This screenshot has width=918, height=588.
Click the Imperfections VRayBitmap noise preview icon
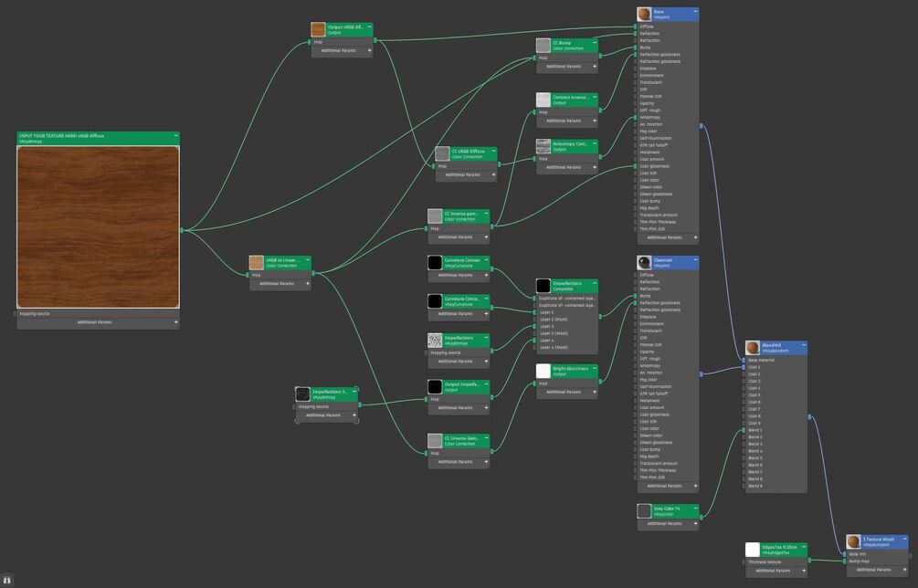point(435,341)
